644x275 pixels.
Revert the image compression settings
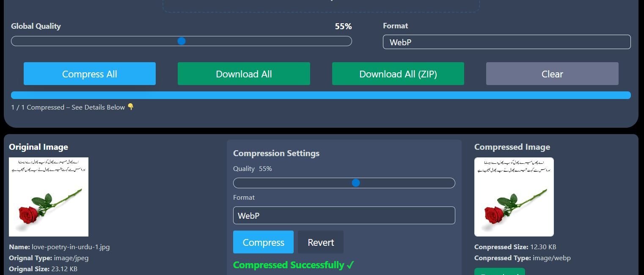(320, 242)
